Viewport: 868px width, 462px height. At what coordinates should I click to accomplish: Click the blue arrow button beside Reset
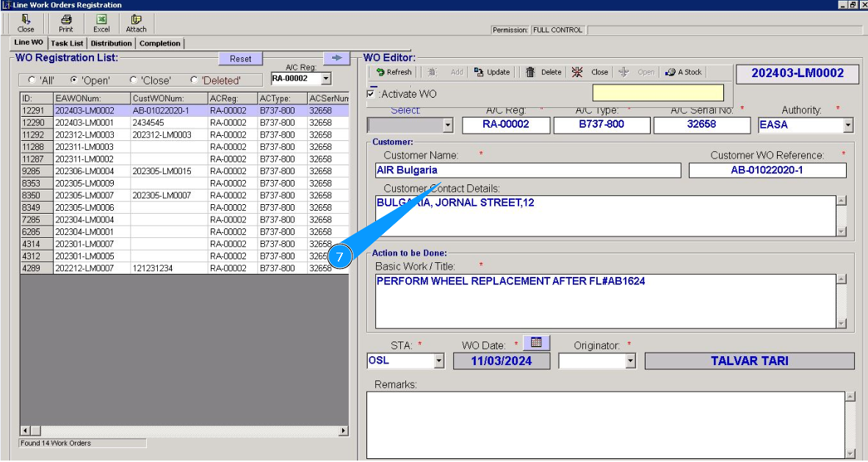336,58
